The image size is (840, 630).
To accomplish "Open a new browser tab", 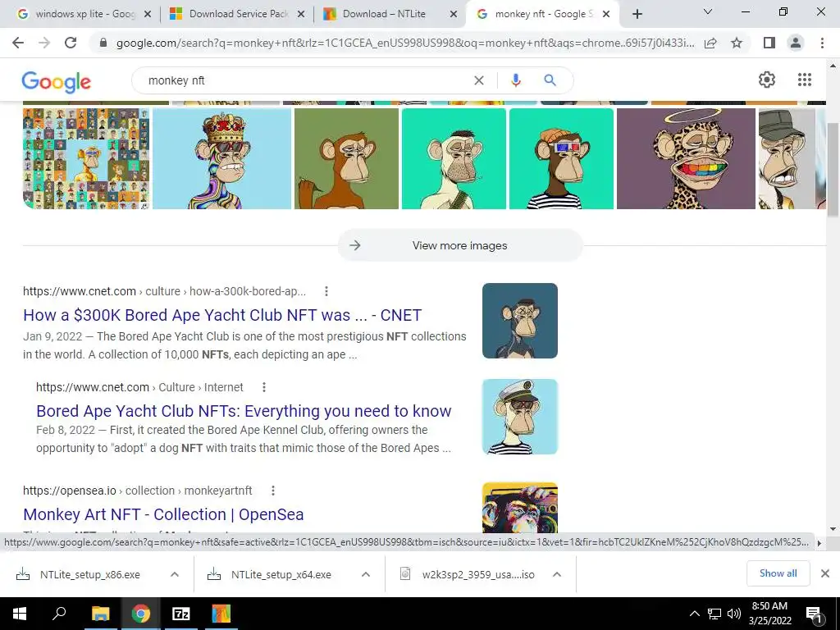I will (637, 15).
